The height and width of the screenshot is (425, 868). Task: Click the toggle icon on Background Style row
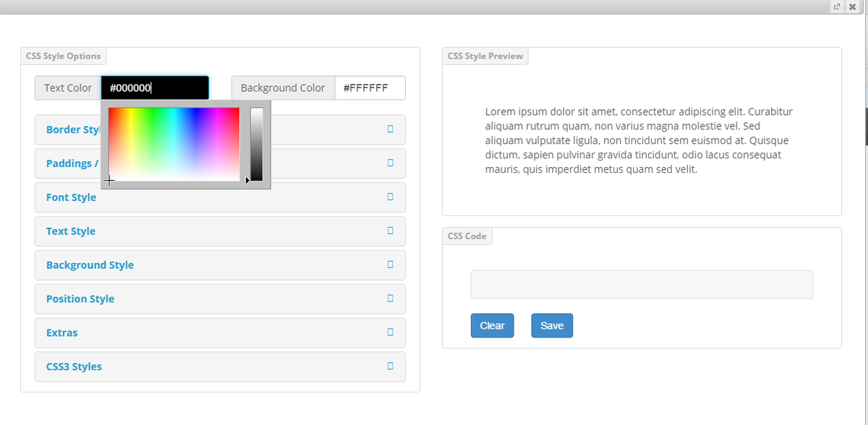(391, 265)
